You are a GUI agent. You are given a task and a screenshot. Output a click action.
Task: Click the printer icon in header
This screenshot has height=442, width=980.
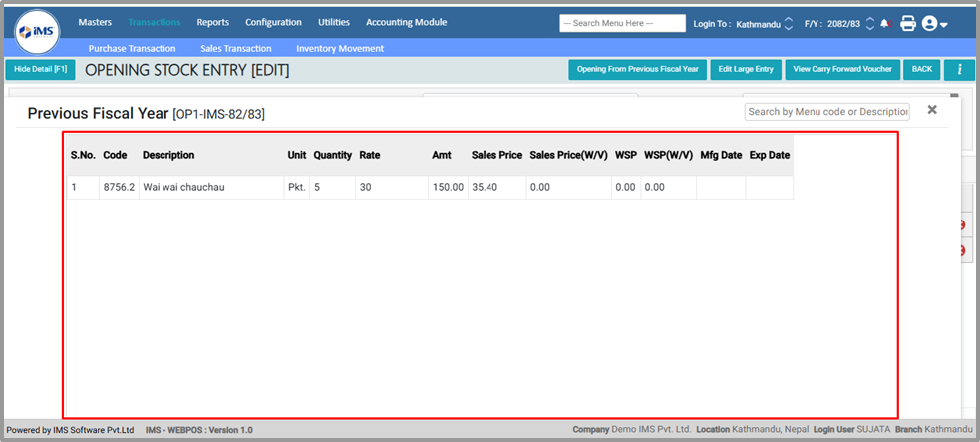pos(908,23)
